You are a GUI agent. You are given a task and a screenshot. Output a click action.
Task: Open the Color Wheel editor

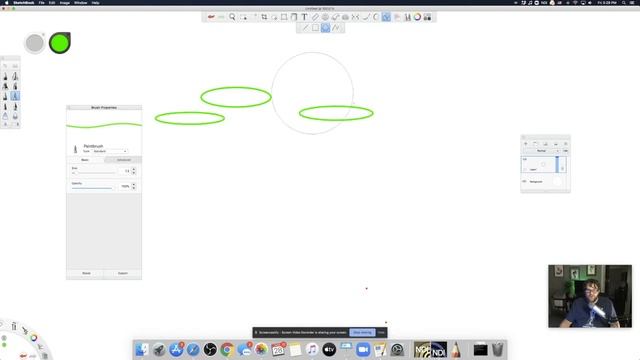pyautogui.click(x=417, y=17)
